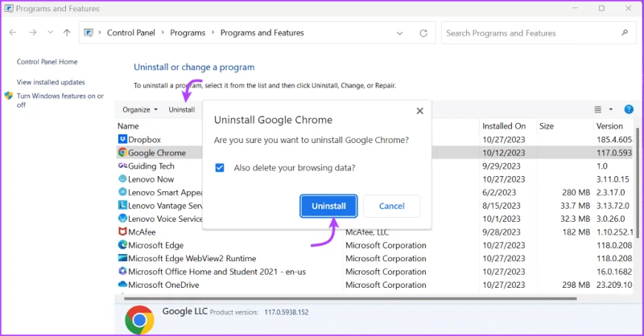Click the Guiding Tech icon in the list
Image resolution: width=644 pixels, height=336 pixels.
[x=122, y=166]
